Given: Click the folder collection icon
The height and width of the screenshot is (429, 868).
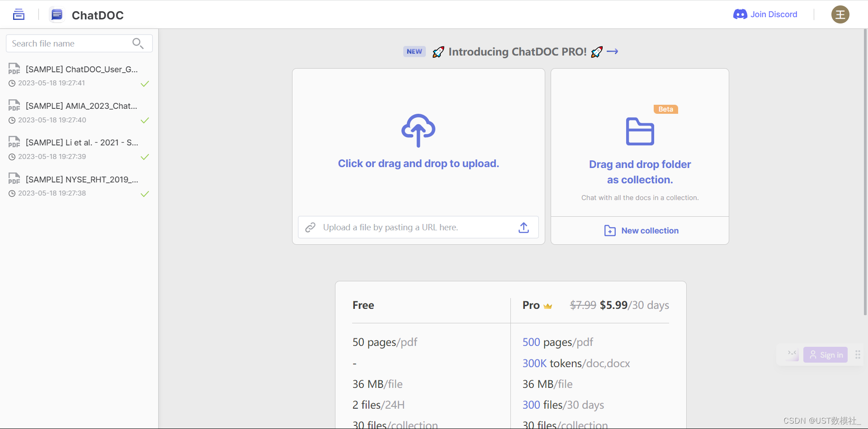Looking at the screenshot, I should point(640,131).
